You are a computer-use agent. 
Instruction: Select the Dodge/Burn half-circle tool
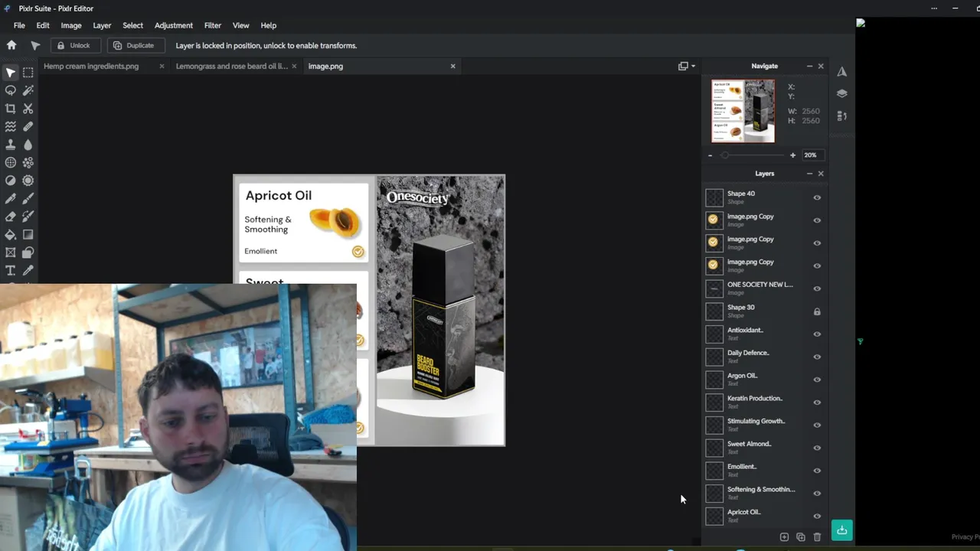[x=11, y=181]
